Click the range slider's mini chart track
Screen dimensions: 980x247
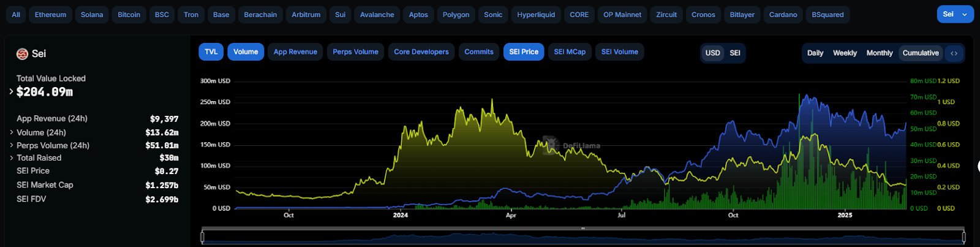pos(582,238)
